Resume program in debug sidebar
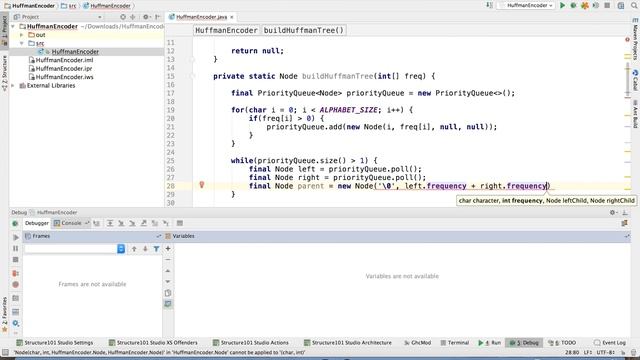Image resolution: width=640 pixels, height=360 pixels. click(16, 237)
